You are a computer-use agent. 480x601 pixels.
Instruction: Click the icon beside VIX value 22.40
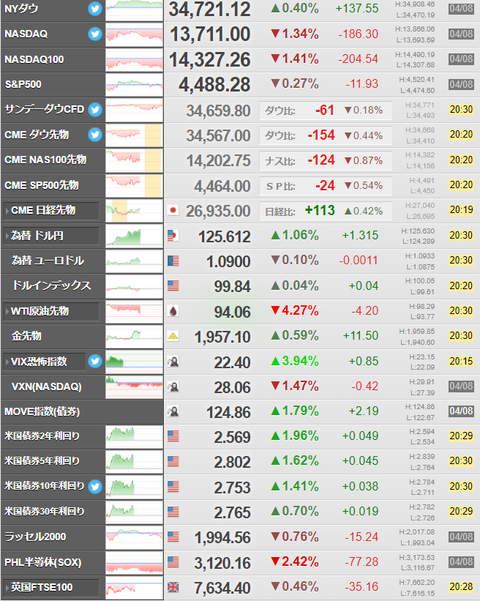(173, 361)
